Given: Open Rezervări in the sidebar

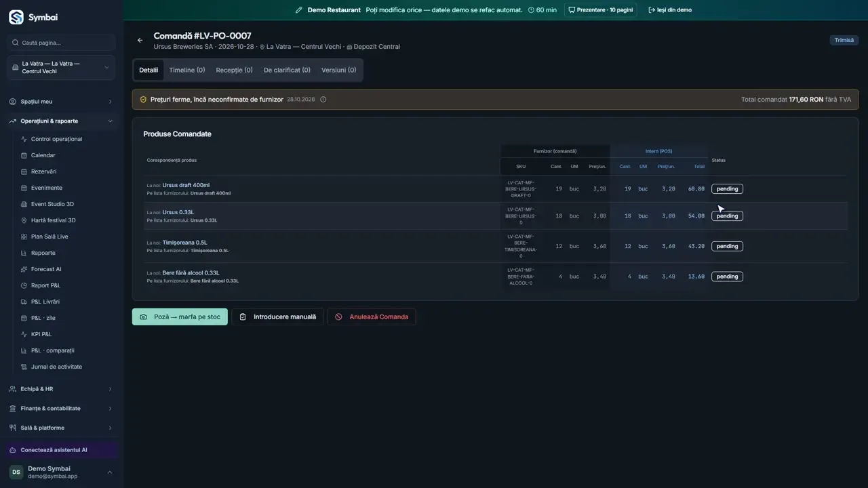Looking at the screenshot, I should (x=43, y=171).
